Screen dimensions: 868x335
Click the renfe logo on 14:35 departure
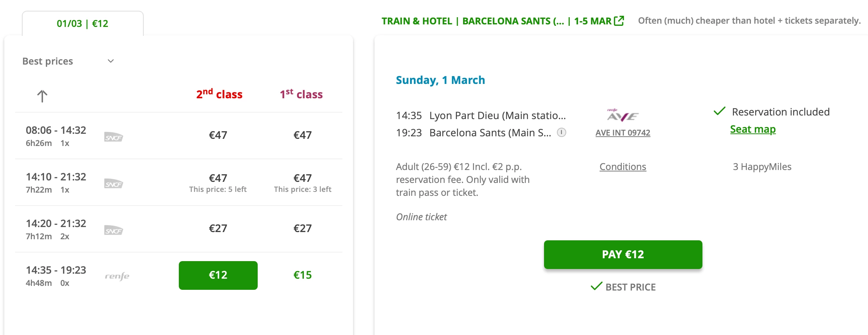point(117,276)
